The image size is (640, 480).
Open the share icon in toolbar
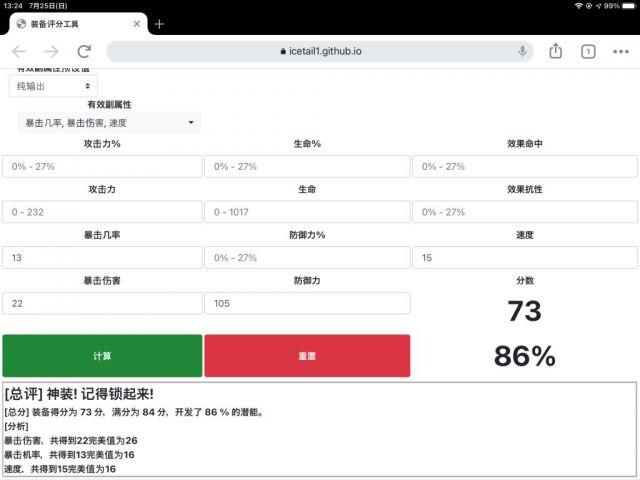[556, 51]
